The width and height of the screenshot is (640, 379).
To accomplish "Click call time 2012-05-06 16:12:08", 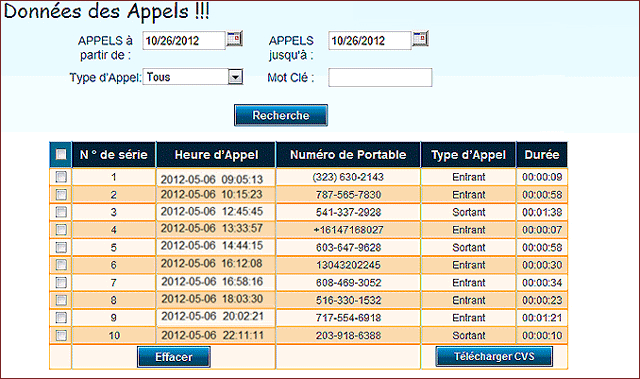I will [211, 263].
